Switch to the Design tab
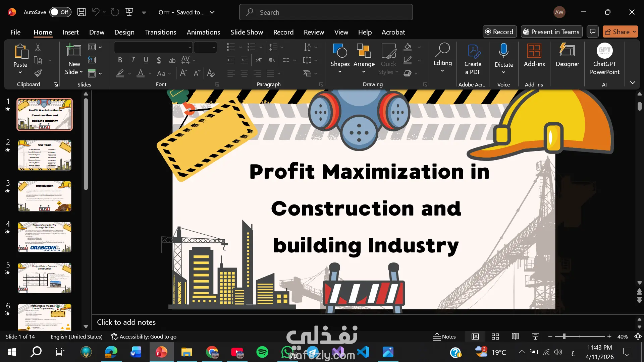The width and height of the screenshot is (644, 362). click(x=124, y=32)
